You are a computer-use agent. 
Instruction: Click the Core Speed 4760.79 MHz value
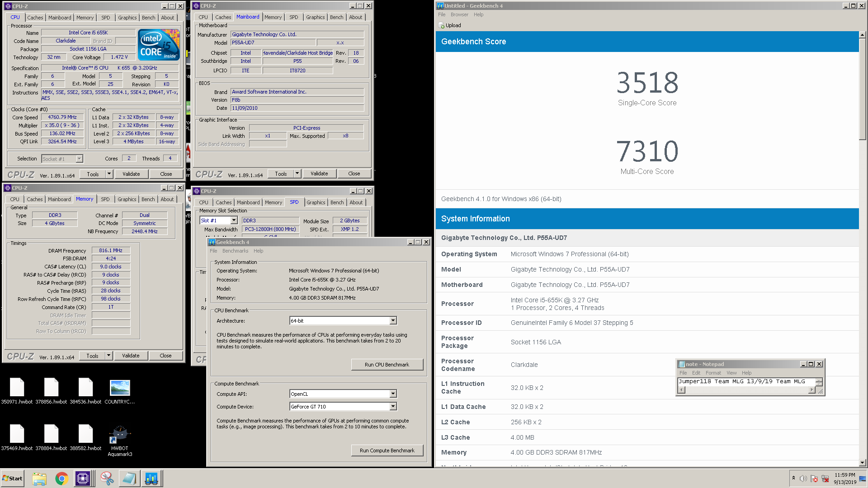[x=62, y=117]
